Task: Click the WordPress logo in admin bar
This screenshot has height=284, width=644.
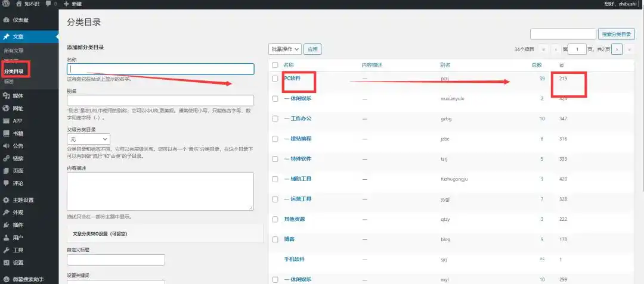Action: pos(5,4)
